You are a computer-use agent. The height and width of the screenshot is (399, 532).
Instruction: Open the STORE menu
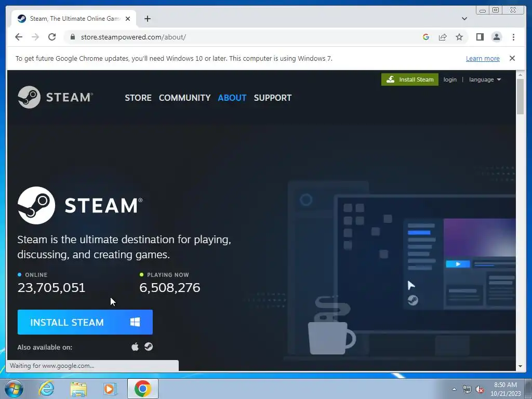(x=138, y=98)
